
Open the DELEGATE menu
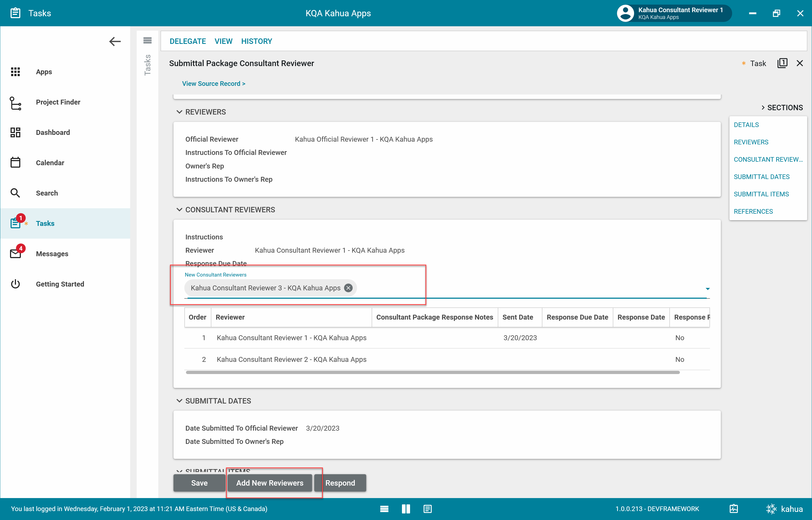point(188,41)
